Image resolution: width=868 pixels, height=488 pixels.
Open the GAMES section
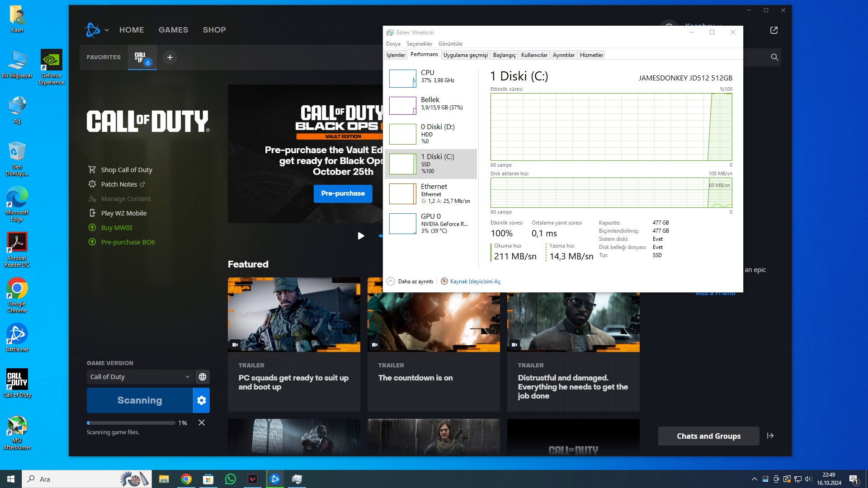pos(173,30)
